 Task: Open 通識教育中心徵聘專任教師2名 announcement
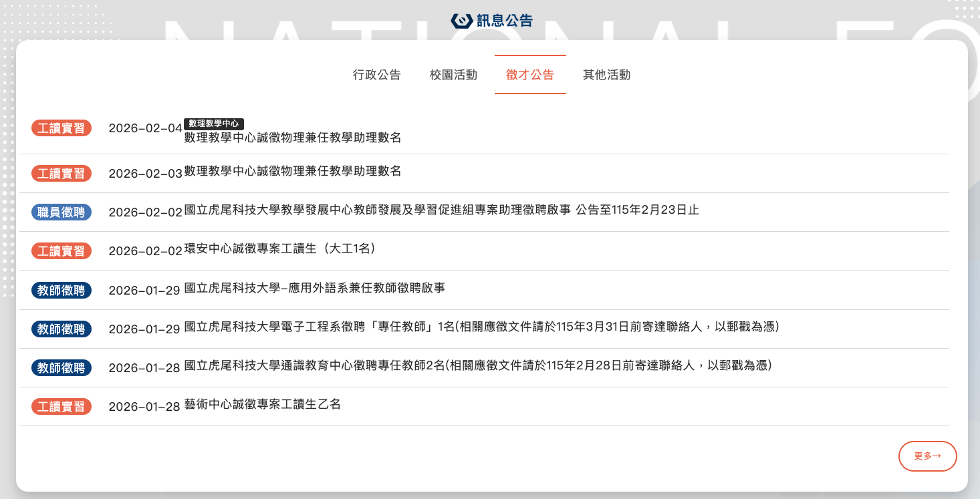click(x=477, y=366)
